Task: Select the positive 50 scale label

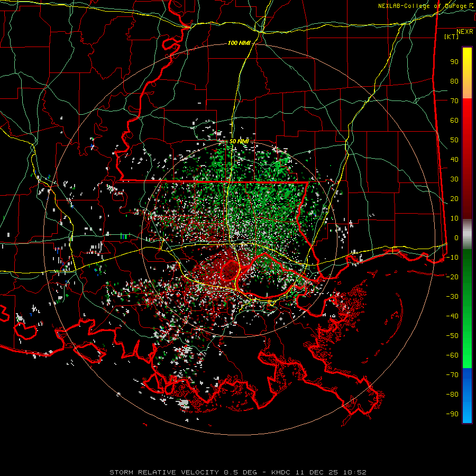Action: coord(454,140)
